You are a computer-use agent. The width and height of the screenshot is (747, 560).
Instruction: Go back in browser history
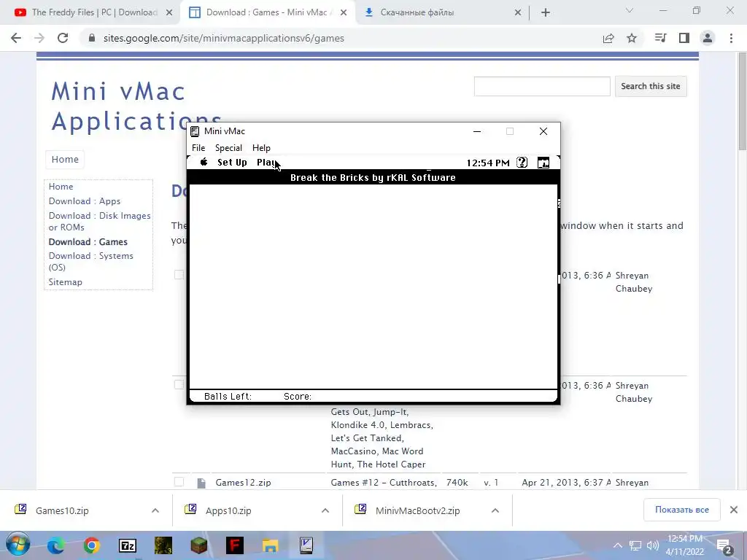tap(16, 38)
